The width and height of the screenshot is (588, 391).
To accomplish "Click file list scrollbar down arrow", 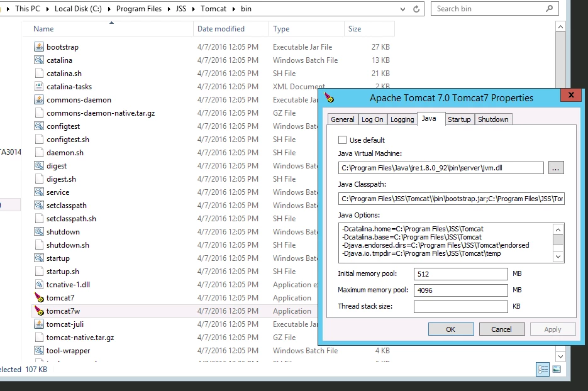I will [560, 356].
